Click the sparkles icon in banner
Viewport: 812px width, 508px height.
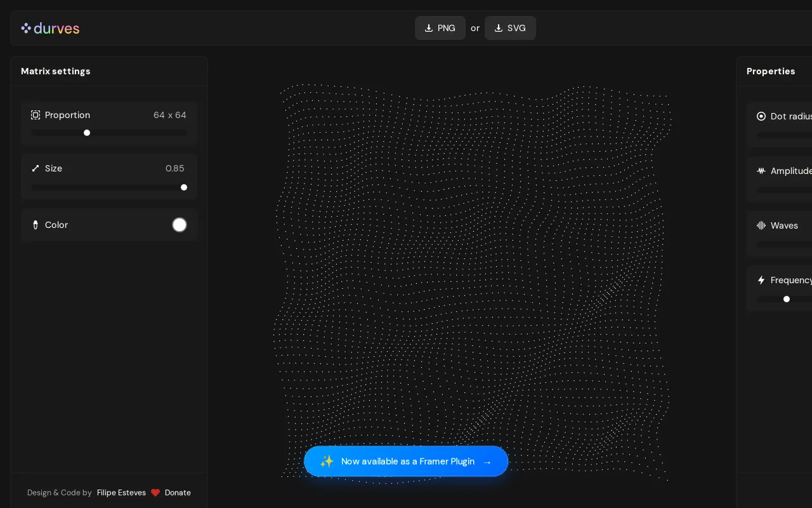coord(327,462)
